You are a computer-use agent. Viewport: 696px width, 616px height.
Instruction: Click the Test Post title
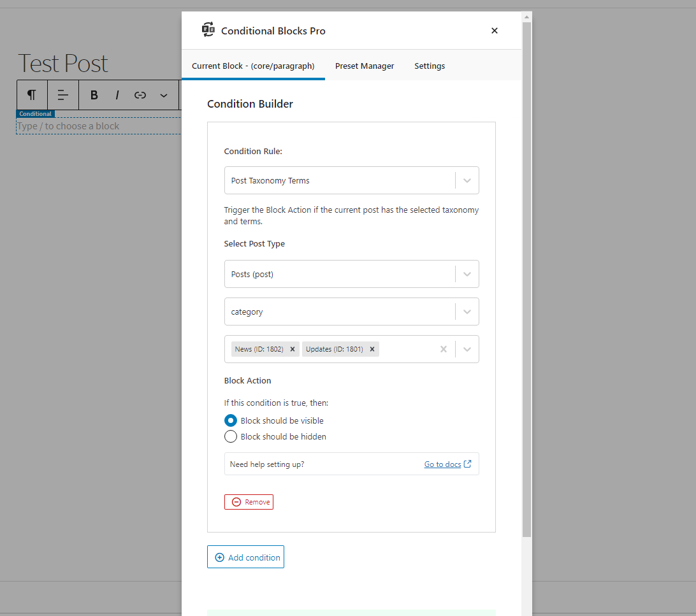click(62, 63)
